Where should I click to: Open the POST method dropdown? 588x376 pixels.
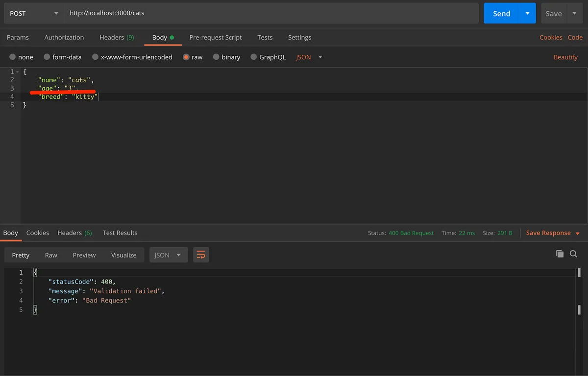click(34, 13)
